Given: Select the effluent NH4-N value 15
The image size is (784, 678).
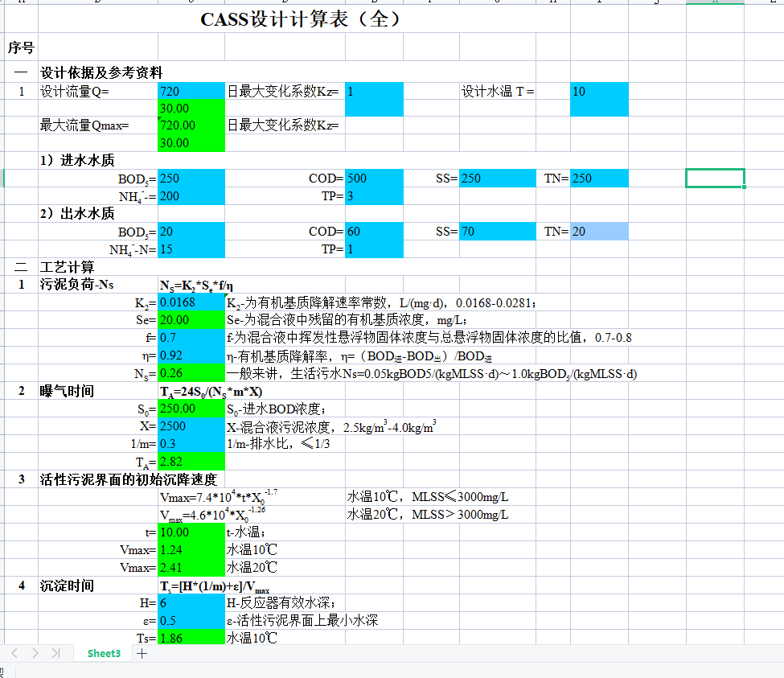Looking at the screenshot, I should click(191, 249).
